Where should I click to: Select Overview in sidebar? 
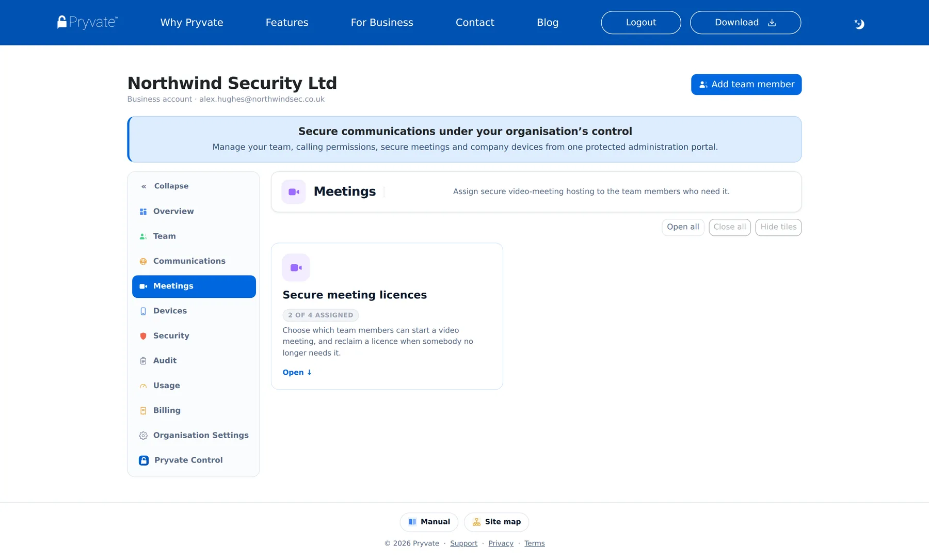tap(194, 212)
